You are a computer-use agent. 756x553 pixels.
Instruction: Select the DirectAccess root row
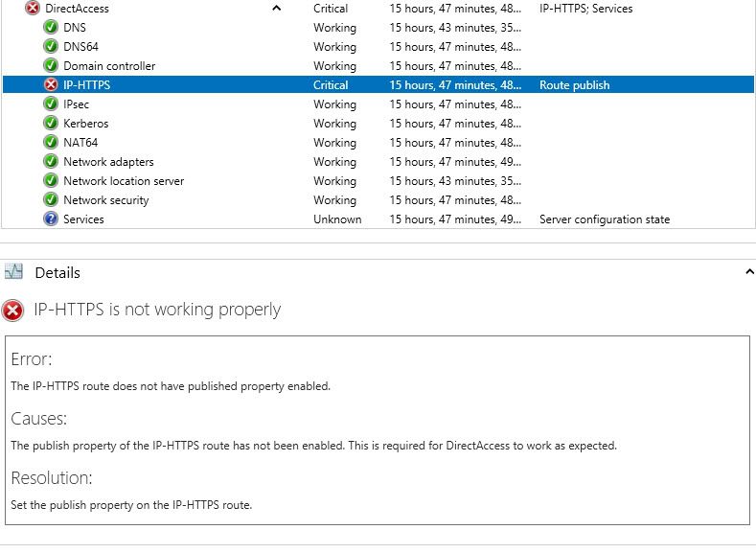click(378, 9)
